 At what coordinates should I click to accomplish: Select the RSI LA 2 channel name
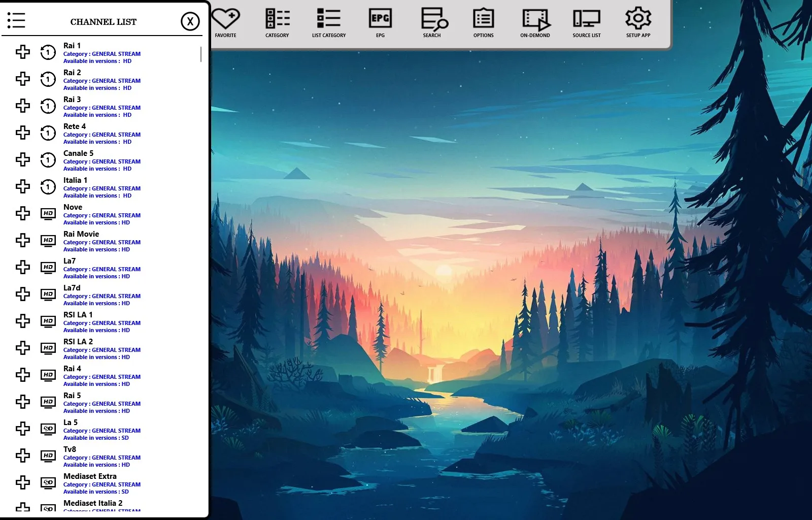point(78,342)
